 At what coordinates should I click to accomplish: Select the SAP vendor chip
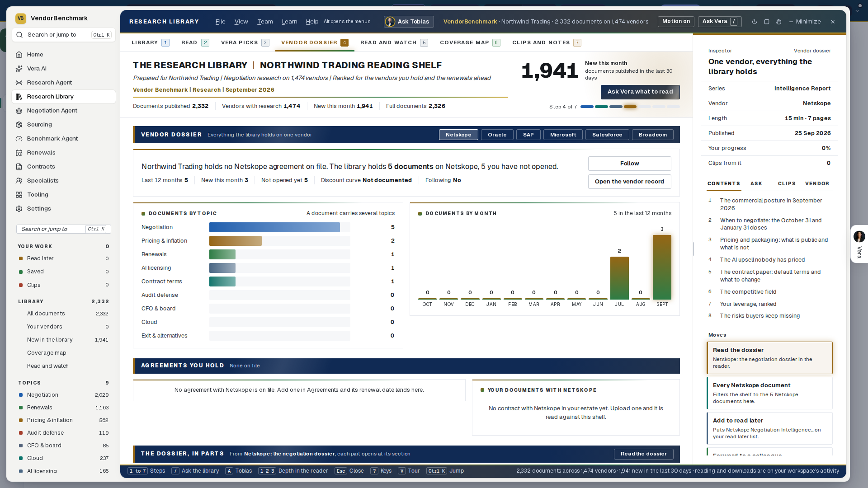[x=528, y=135]
